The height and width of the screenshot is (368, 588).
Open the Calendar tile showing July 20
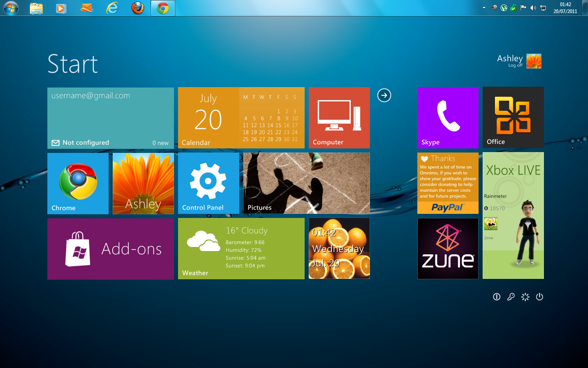241,118
